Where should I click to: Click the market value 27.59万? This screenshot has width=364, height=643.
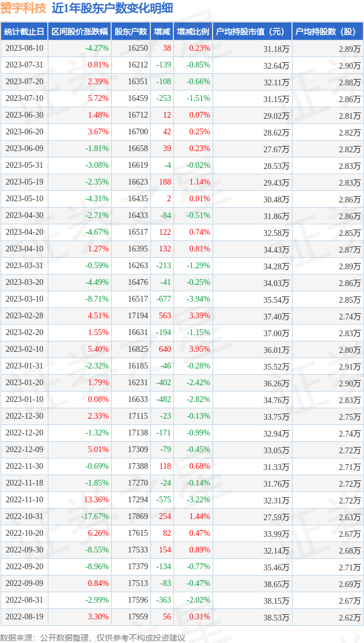click(x=276, y=517)
